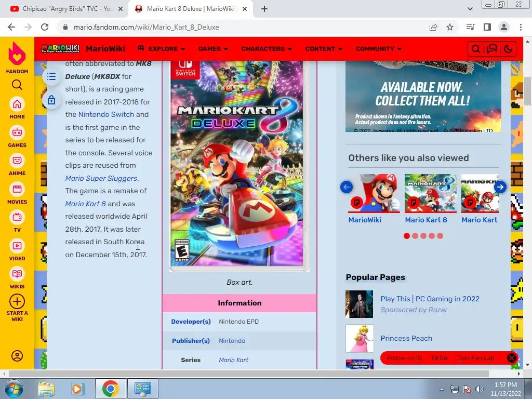Open the Princess Peach popular page
532x399 pixels.
(406, 338)
